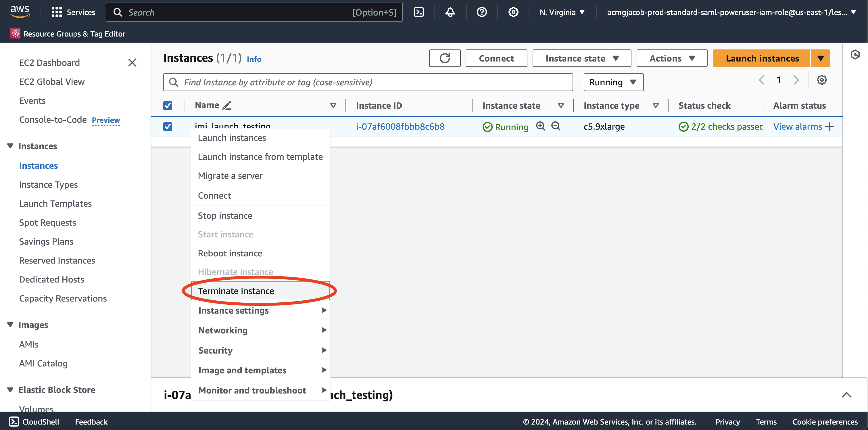Uncheck the imi_launch_testing instance row checkbox
The height and width of the screenshot is (430, 868).
coord(168,126)
